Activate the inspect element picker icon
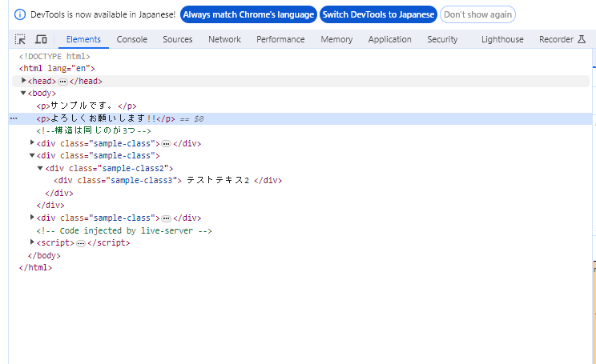 pos(20,39)
